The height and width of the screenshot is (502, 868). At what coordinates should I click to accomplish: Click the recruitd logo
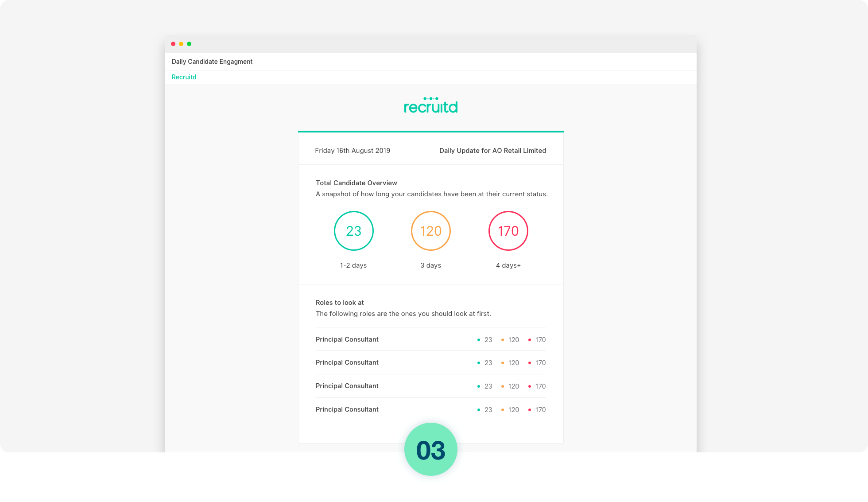coord(430,105)
